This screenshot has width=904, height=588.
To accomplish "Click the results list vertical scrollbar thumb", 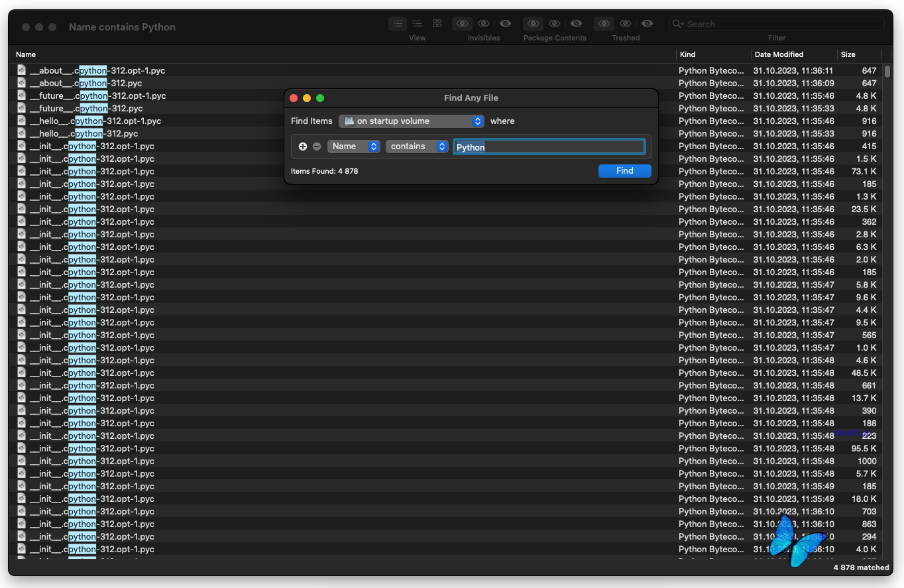I will pyautogui.click(x=887, y=71).
